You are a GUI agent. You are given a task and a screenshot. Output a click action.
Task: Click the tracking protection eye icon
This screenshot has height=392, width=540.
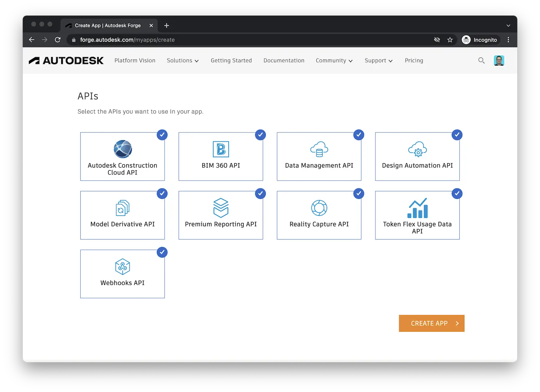pyautogui.click(x=437, y=40)
